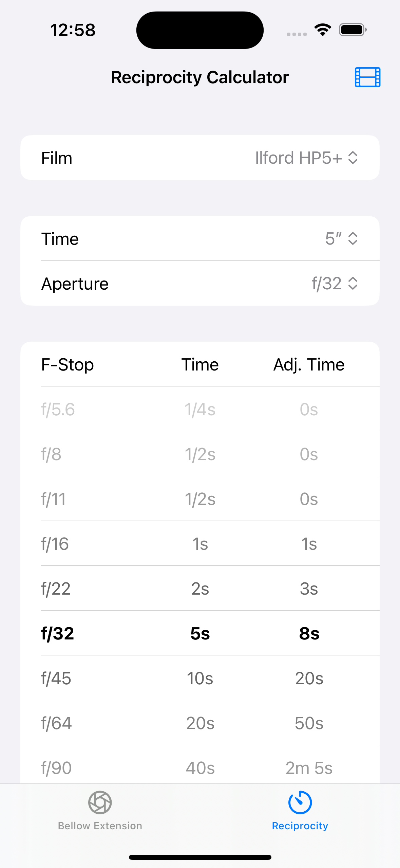Open the Film picker showing Ilford HP5+
This screenshot has width=400, height=868.
(x=306, y=158)
